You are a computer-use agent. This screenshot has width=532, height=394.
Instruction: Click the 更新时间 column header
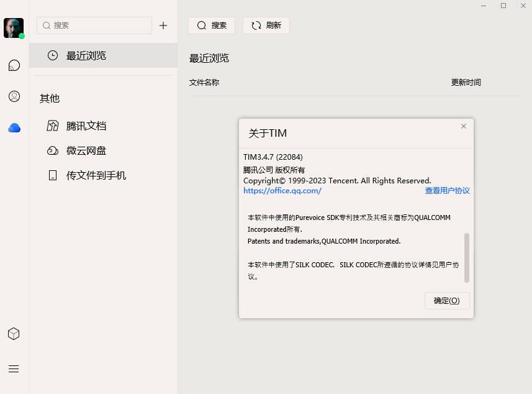pos(466,82)
